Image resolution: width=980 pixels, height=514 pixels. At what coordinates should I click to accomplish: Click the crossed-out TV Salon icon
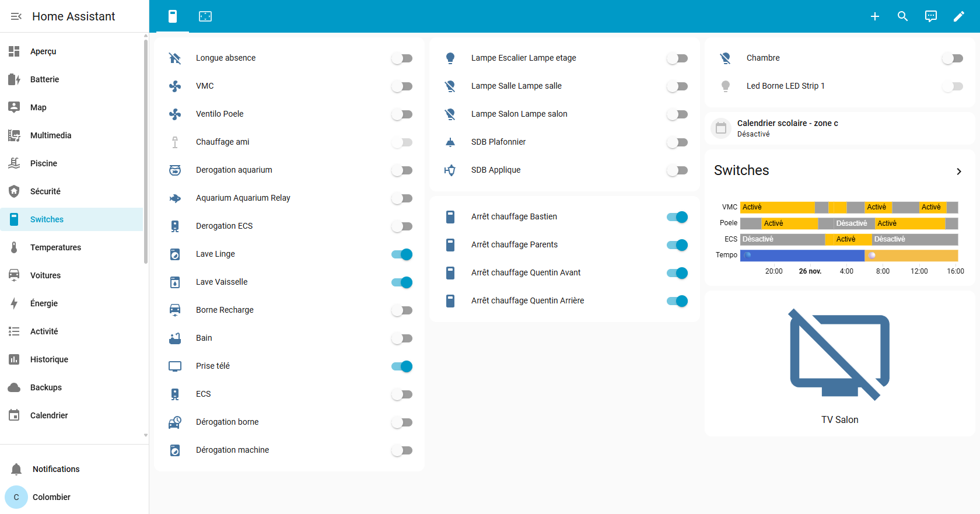tap(839, 355)
